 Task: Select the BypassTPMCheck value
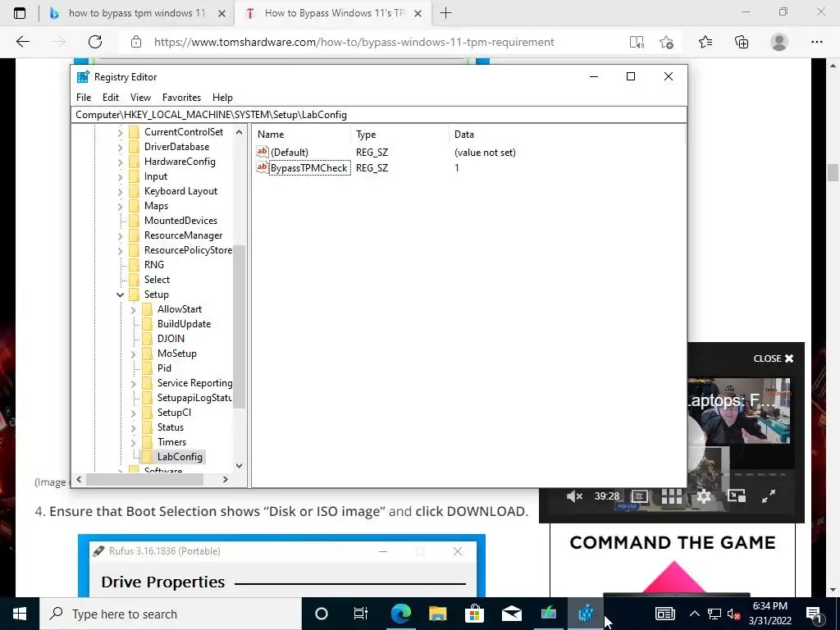(309, 168)
